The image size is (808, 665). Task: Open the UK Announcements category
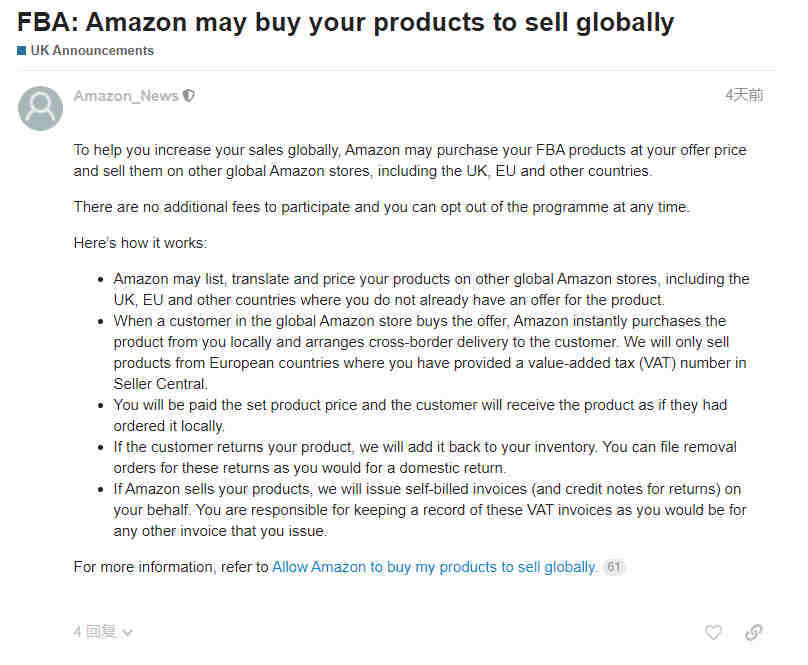click(x=92, y=51)
